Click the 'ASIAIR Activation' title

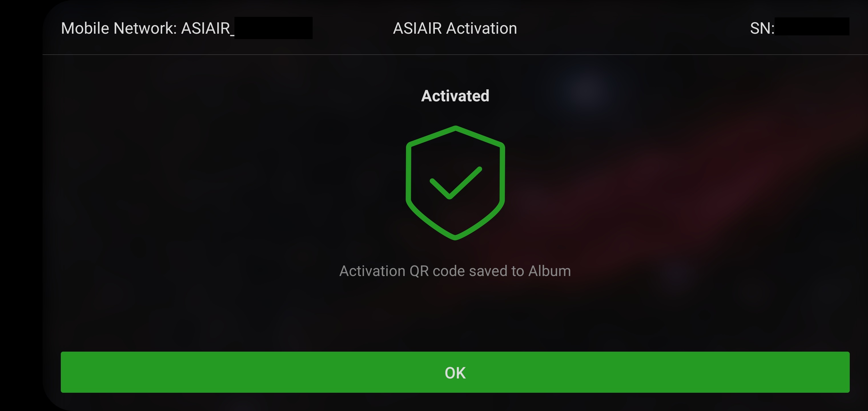click(455, 28)
